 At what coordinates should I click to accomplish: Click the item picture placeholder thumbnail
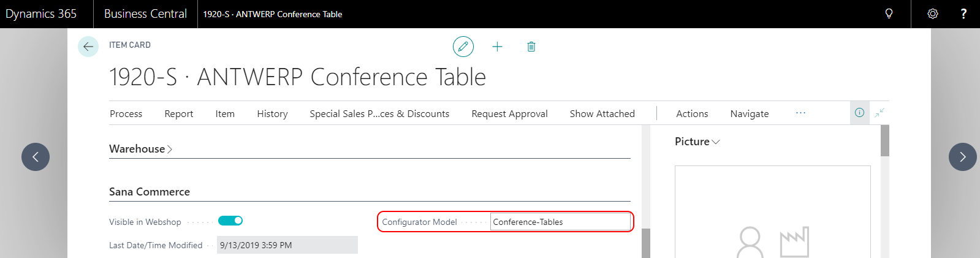click(773, 212)
